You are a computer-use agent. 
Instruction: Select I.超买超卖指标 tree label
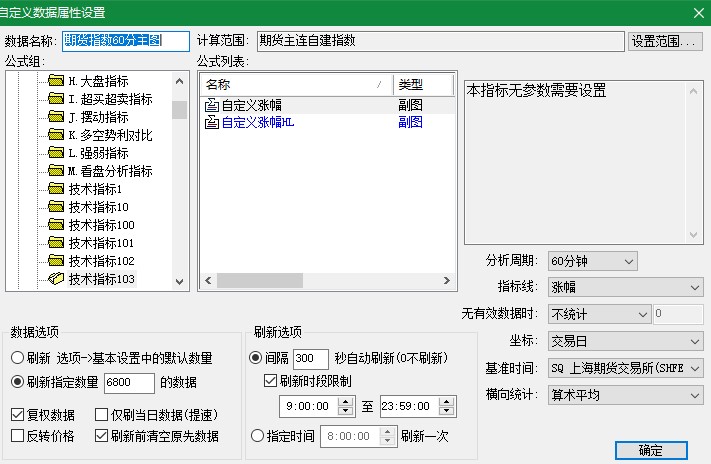(110, 99)
